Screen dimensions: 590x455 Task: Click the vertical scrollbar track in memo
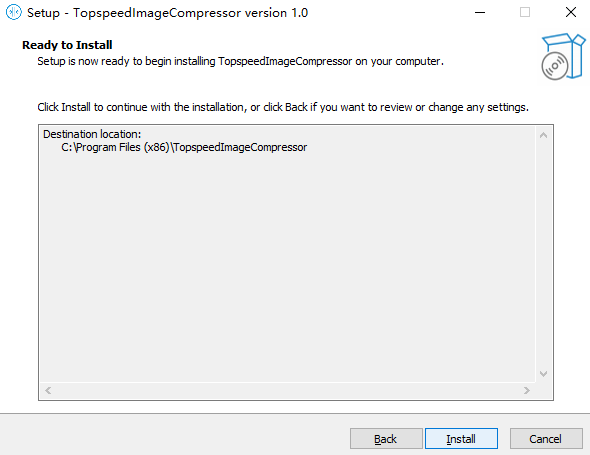point(543,254)
